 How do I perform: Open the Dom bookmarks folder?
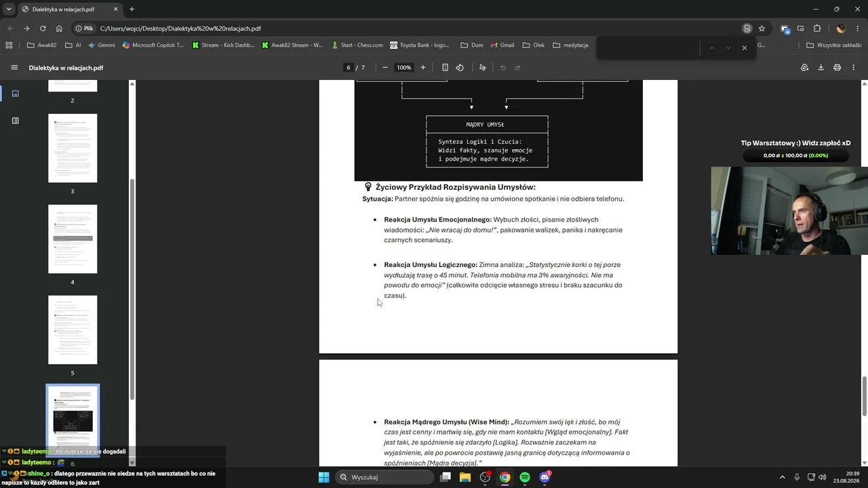472,45
